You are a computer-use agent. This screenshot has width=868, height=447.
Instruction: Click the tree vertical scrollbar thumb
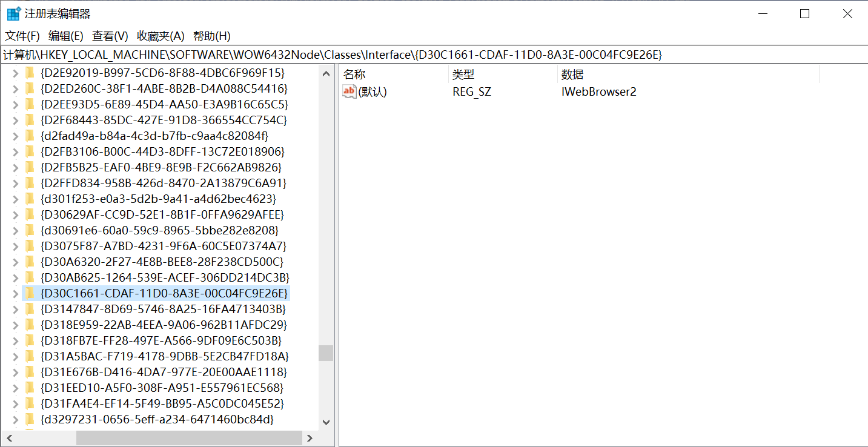(326, 353)
